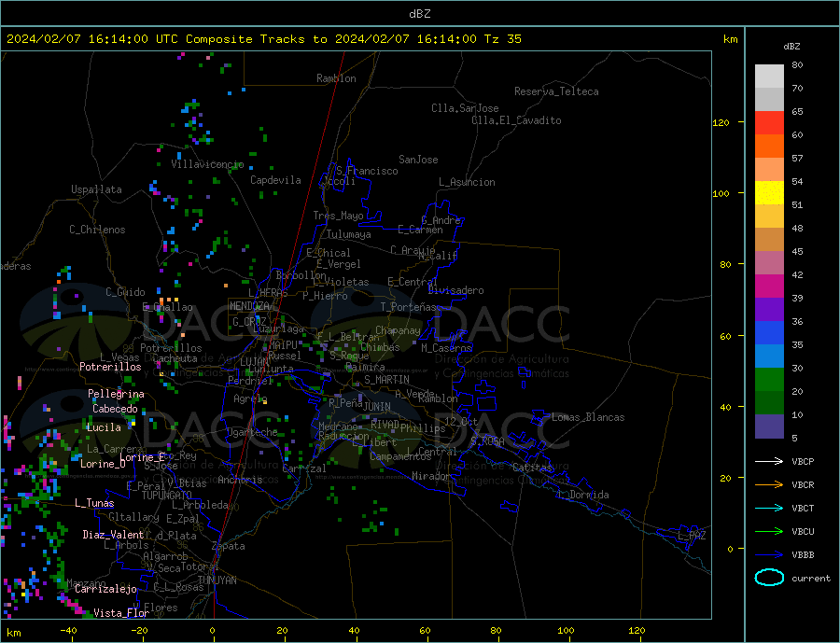The image size is (840, 643).
Task: Click the white VBCP arrow legend icon
Action: point(769,461)
